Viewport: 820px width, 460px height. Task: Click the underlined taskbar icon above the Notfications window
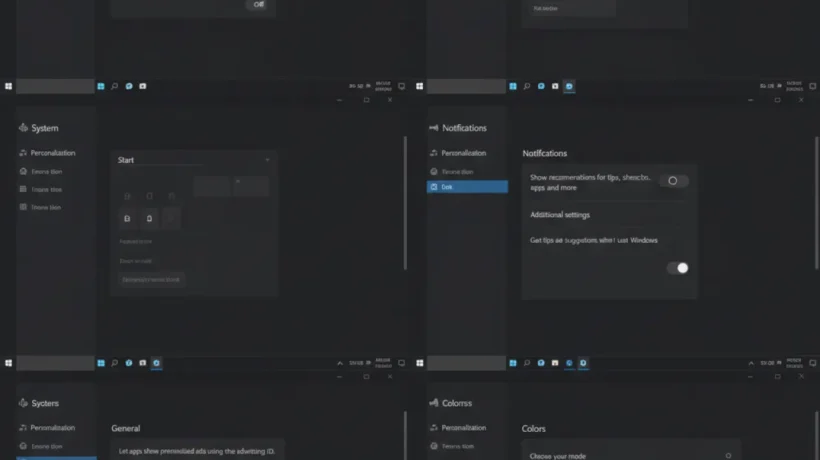(569, 86)
